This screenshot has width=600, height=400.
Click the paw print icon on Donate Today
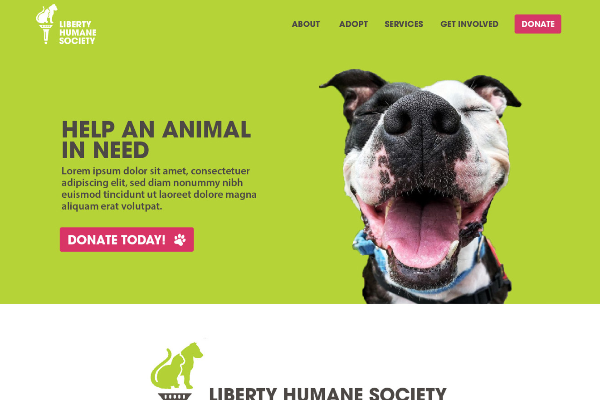click(179, 240)
